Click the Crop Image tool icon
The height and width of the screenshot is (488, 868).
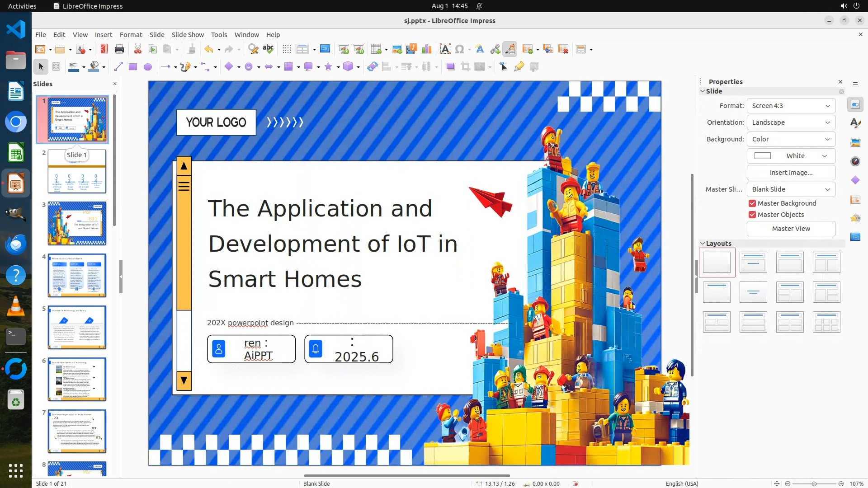pyautogui.click(x=465, y=67)
